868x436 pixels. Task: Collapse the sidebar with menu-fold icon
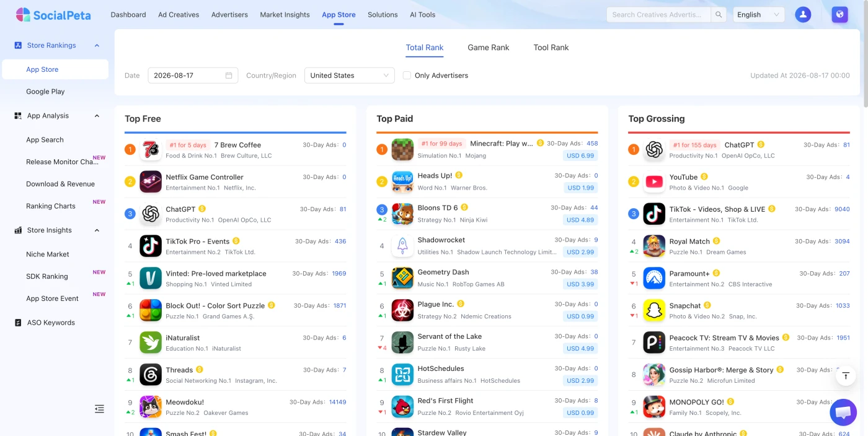[x=99, y=409]
